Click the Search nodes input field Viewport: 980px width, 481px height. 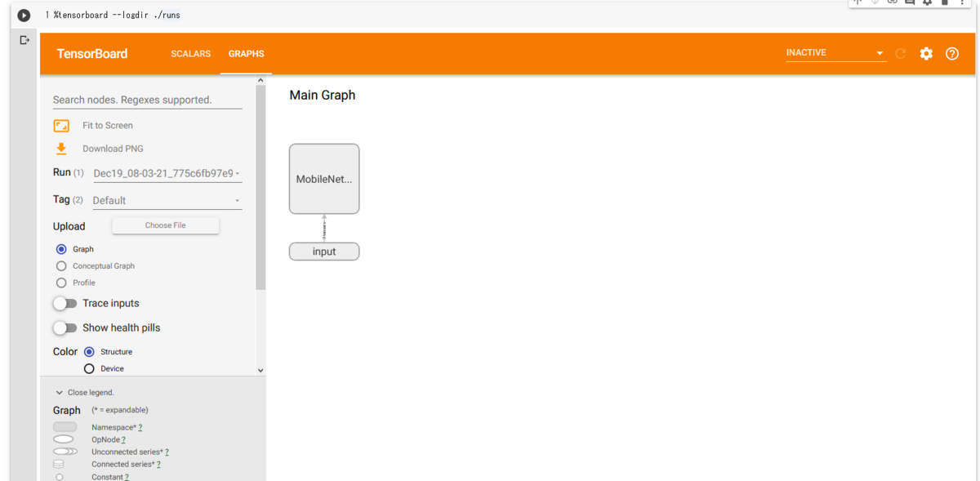[147, 100]
